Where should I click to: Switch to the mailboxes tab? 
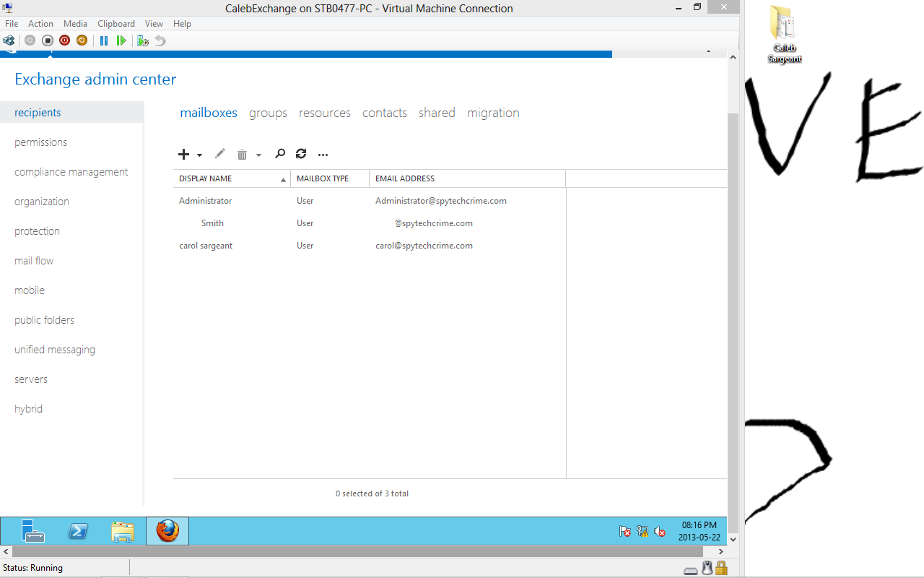209,113
